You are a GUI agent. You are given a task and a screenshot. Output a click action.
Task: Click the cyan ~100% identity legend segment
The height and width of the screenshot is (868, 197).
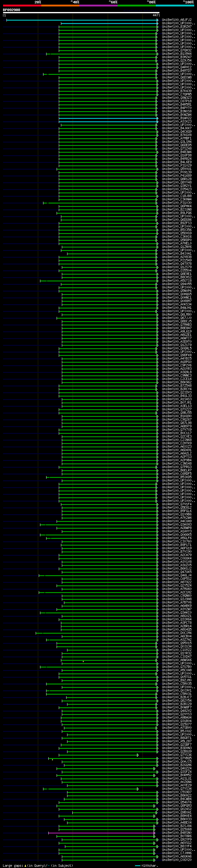click(x=175, y=6)
